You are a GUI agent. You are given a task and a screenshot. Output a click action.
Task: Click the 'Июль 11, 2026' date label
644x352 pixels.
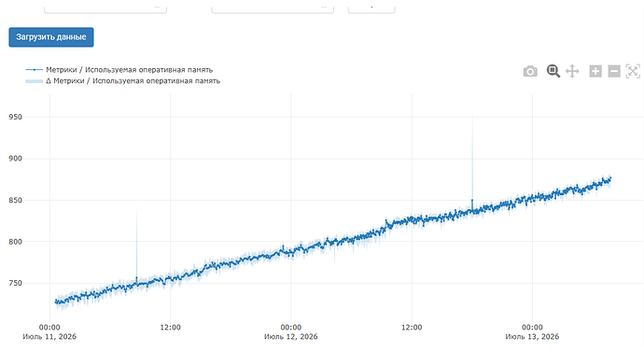click(49, 337)
